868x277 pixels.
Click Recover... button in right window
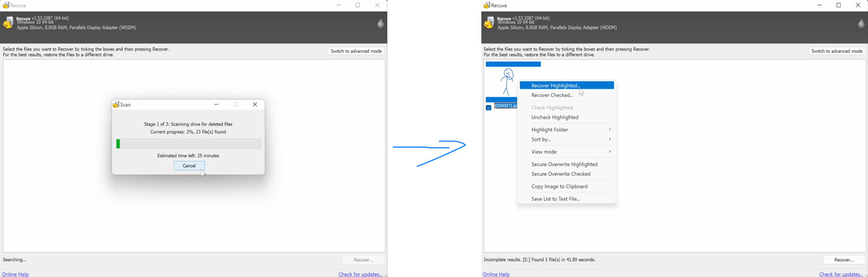844,260
